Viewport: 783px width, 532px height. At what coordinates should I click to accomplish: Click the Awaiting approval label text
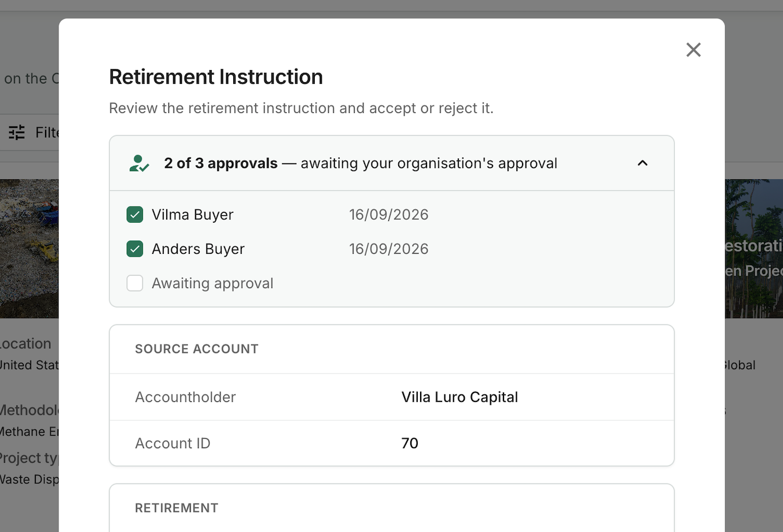click(212, 283)
